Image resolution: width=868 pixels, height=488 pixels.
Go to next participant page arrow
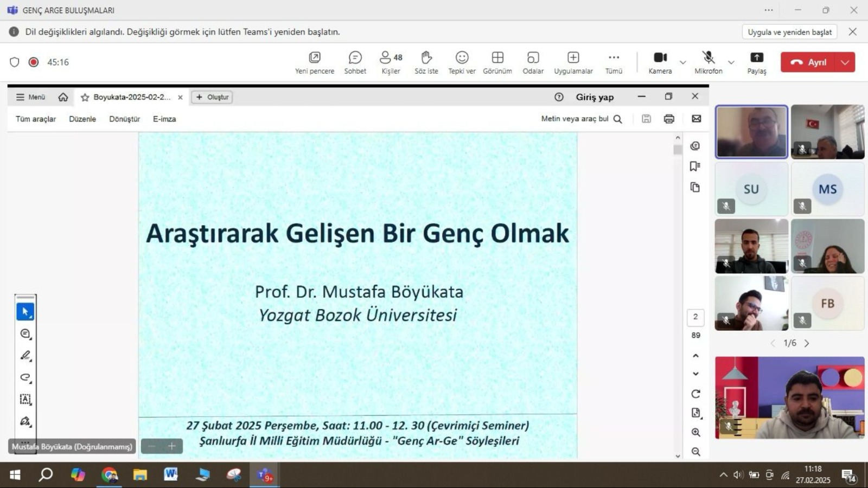807,343
